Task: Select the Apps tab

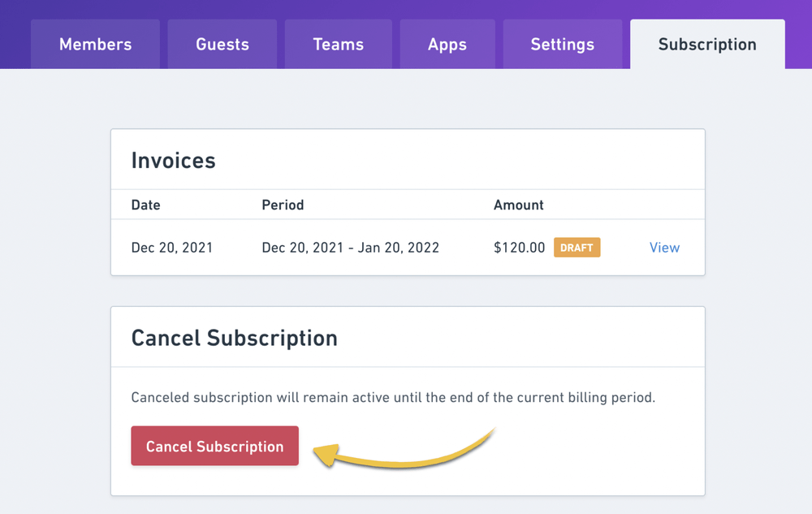Action: pyautogui.click(x=447, y=45)
